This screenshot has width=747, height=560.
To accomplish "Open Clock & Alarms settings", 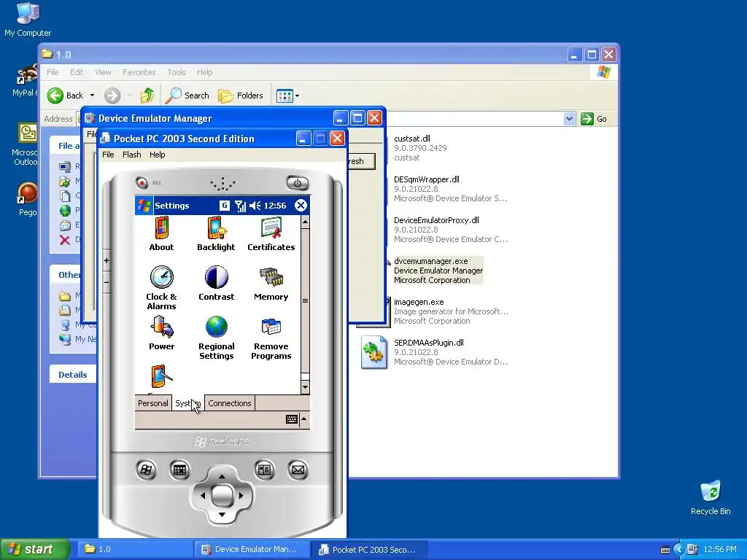I will coord(161,287).
